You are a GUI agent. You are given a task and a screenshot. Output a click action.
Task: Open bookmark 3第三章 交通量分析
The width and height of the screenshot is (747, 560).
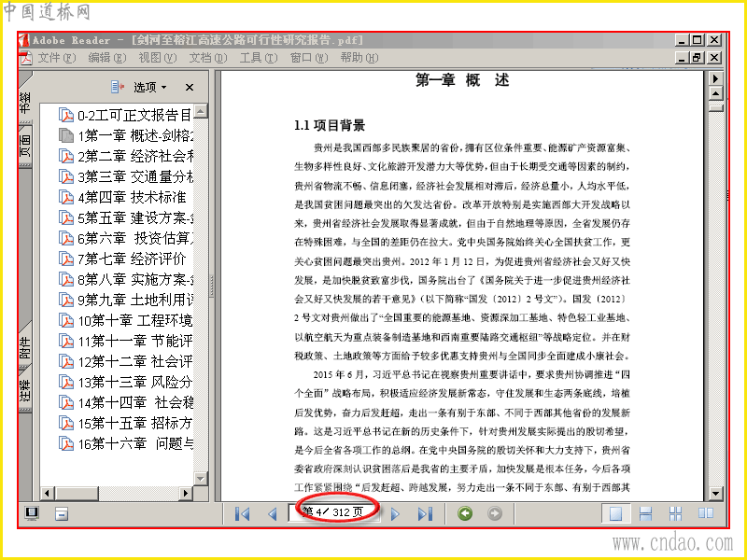tap(125, 176)
